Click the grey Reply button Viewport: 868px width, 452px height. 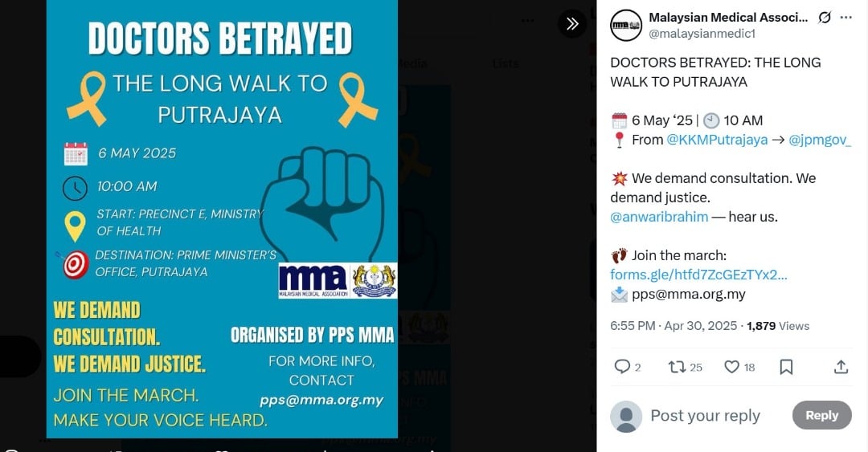[821, 416]
